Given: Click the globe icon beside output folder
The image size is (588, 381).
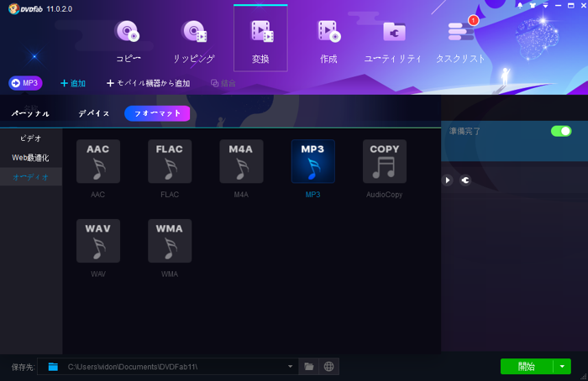Looking at the screenshot, I should (x=329, y=367).
